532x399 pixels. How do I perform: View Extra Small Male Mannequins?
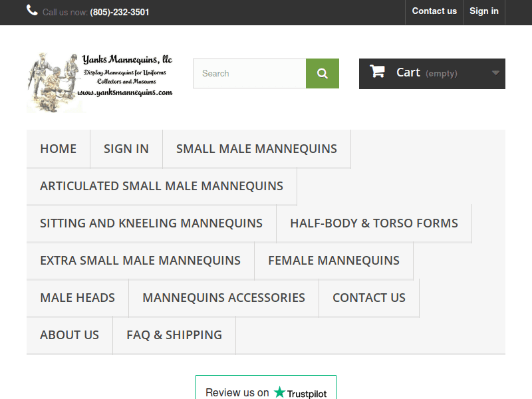point(140,261)
